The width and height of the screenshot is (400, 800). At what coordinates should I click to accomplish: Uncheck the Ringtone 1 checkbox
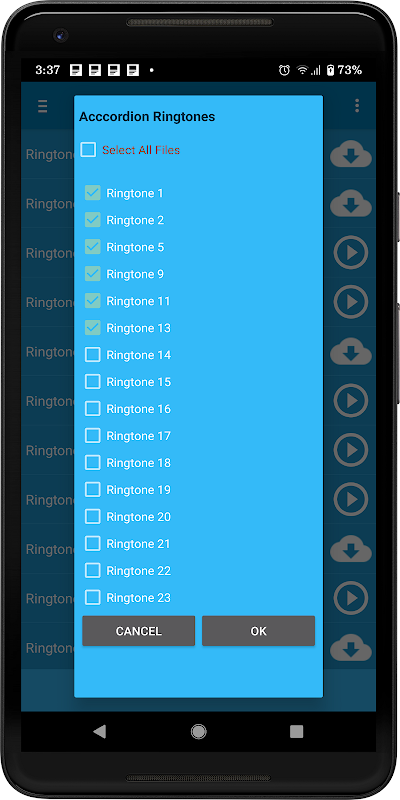point(92,193)
